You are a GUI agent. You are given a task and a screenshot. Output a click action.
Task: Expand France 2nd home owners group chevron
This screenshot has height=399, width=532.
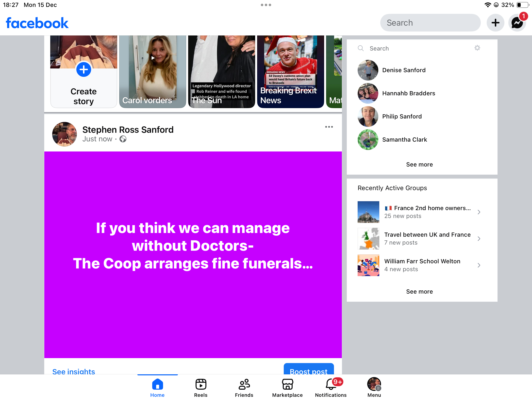479,212
